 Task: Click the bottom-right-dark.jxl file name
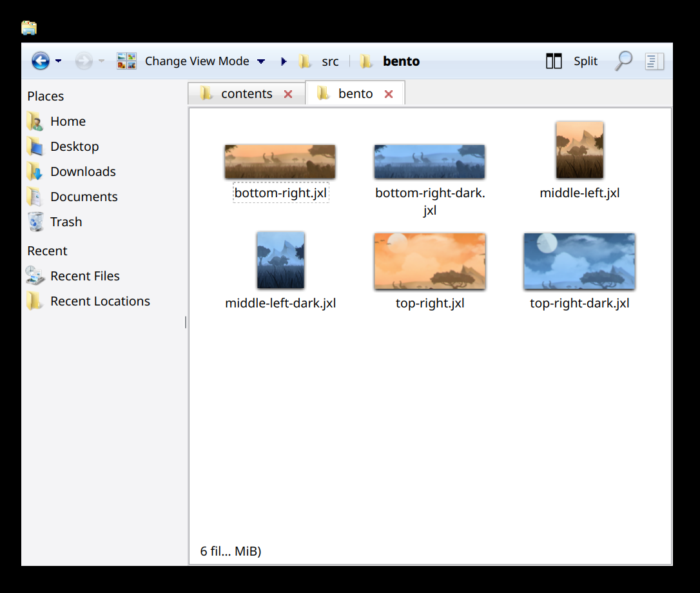[x=430, y=201]
